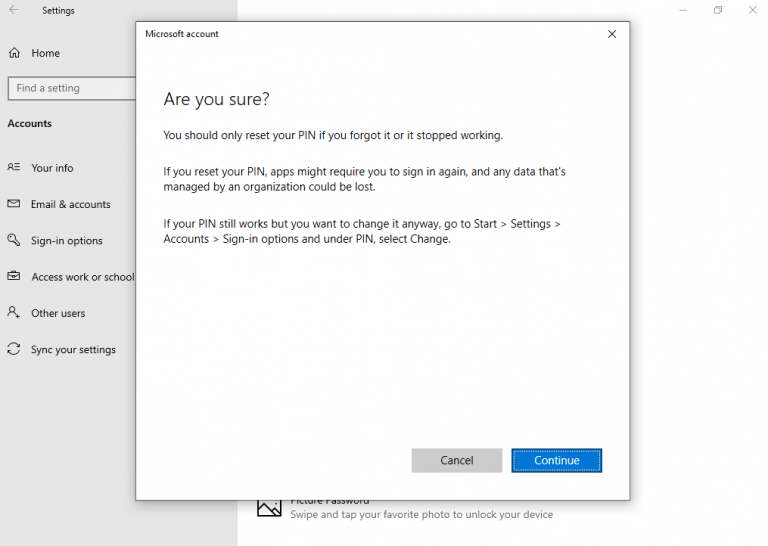Viewport: 768px width, 546px height.
Task: Click the Picture Password image icon
Action: click(269, 508)
